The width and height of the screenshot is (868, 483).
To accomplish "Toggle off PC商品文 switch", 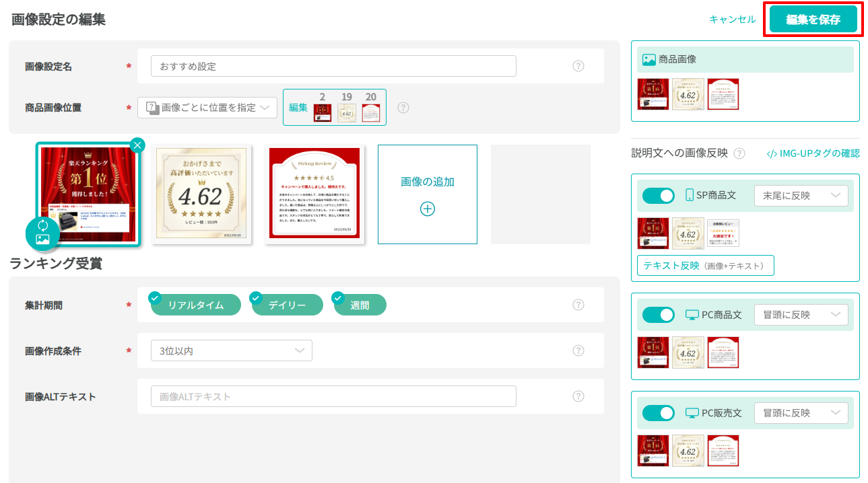I will 658,315.
